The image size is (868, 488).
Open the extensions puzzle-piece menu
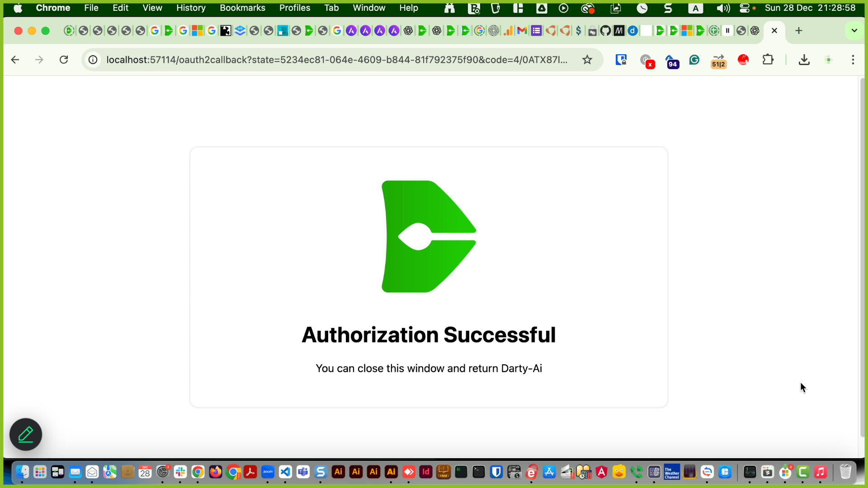(768, 60)
